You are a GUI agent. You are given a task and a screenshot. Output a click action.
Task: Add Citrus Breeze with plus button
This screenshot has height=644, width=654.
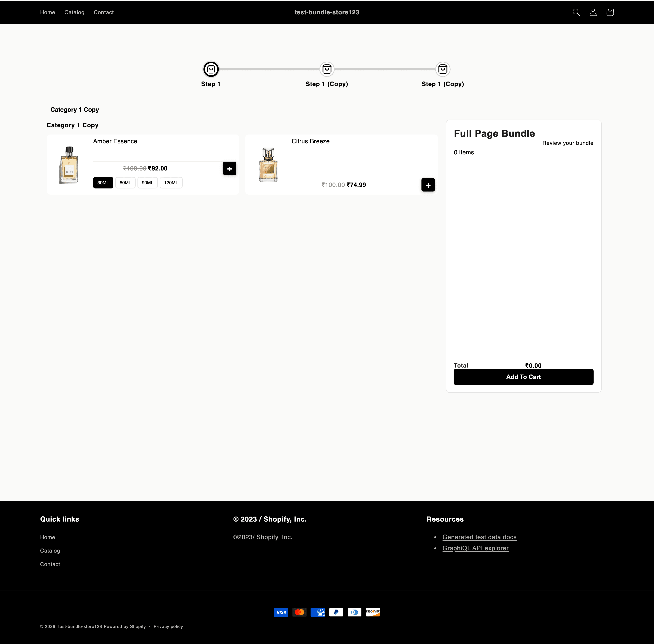pos(428,185)
